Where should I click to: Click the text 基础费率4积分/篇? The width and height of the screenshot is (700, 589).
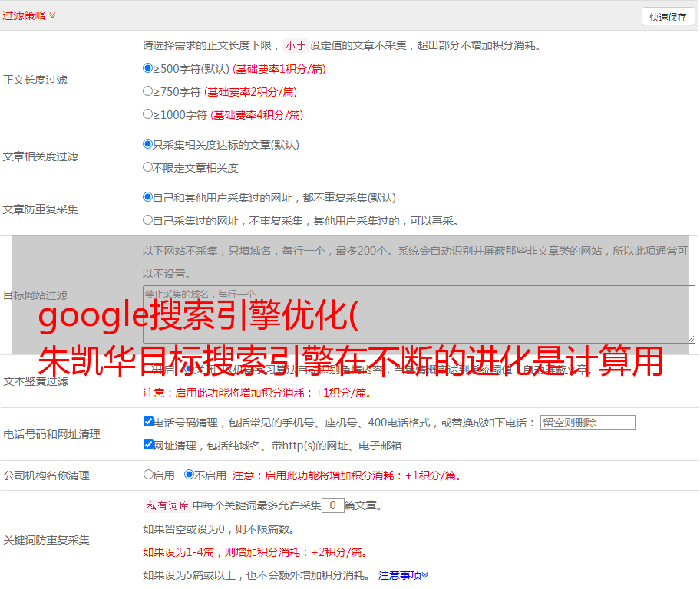coord(256,115)
